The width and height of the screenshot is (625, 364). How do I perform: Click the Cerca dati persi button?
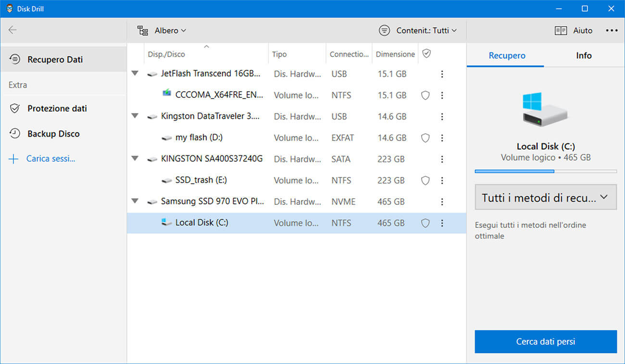pos(546,342)
